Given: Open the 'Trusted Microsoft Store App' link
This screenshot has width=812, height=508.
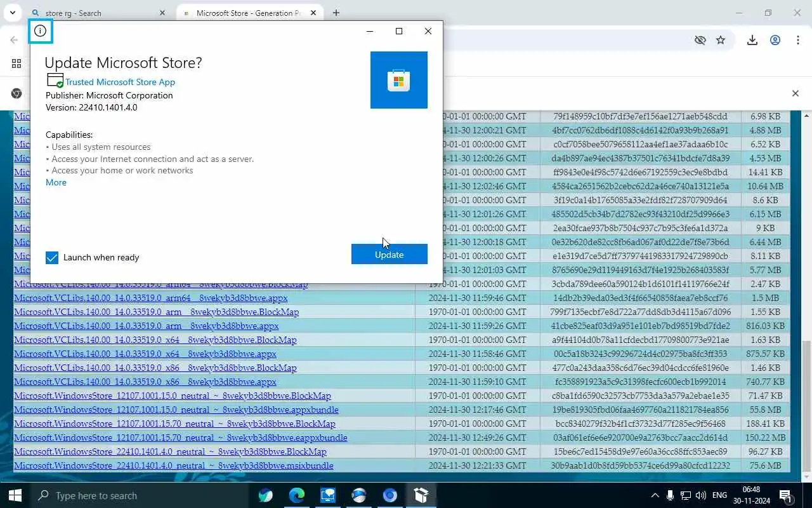Looking at the screenshot, I should (x=120, y=82).
